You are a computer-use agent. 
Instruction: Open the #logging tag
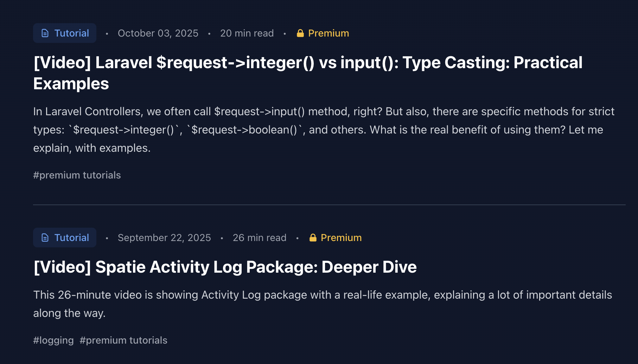coord(53,340)
